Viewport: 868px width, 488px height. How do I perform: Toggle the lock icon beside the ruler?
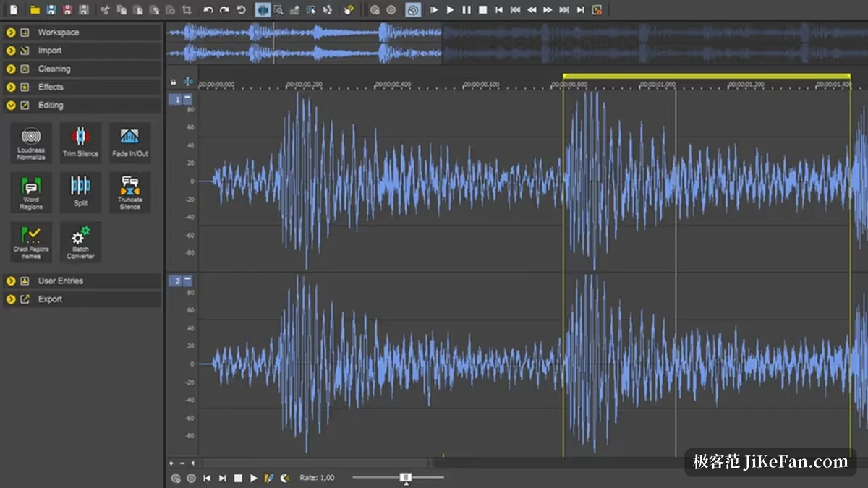click(x=174, y=82)
